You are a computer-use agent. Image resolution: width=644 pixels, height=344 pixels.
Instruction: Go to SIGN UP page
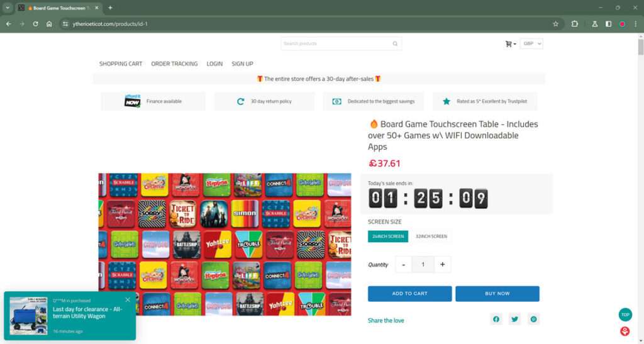[242, 64]
